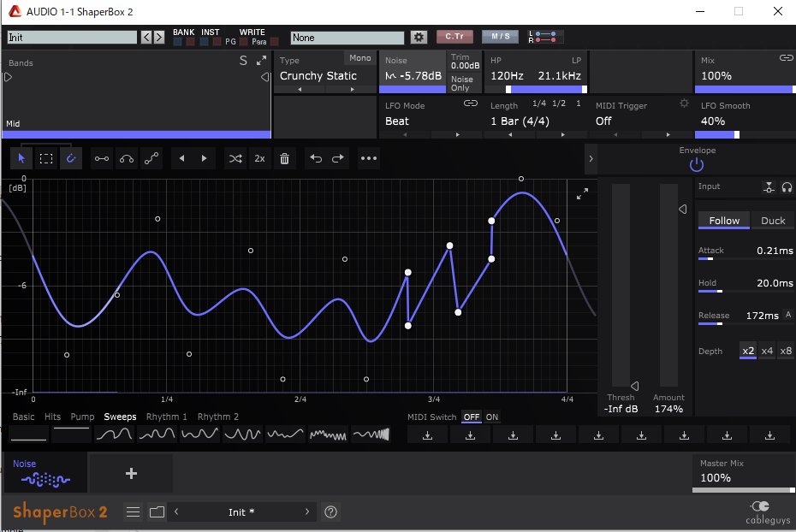Shift the wave left in toolbar
Viewport: 796px width, 532px height.
(x=181, y=159)
